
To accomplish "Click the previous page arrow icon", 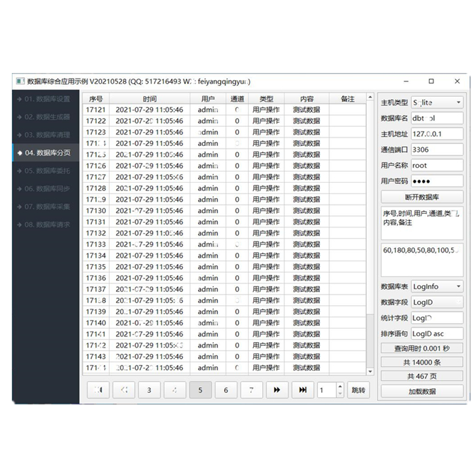I will [124, 390].
